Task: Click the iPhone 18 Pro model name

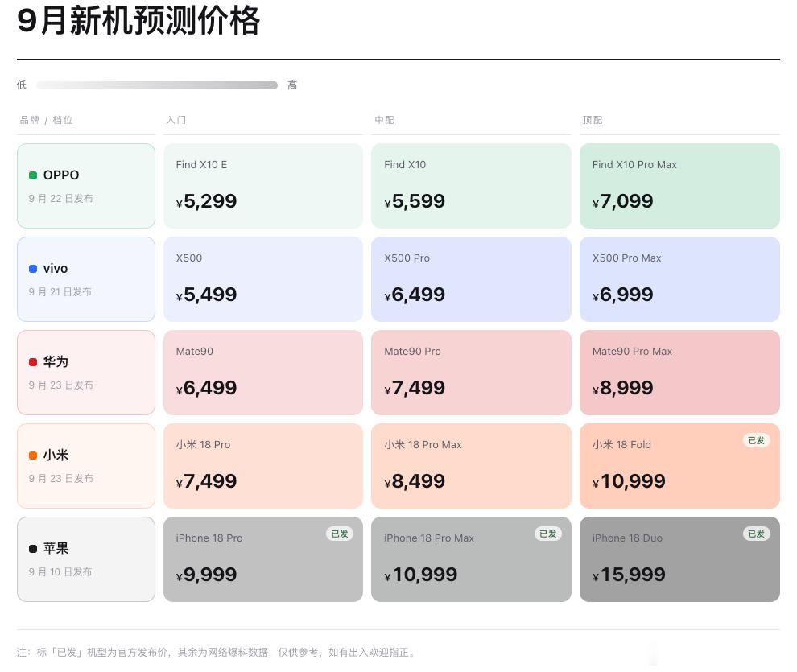Action: click(209, 538)
